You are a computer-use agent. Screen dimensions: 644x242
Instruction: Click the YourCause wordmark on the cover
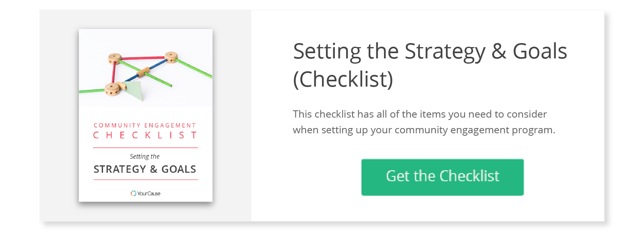click(x=149, y=194)
